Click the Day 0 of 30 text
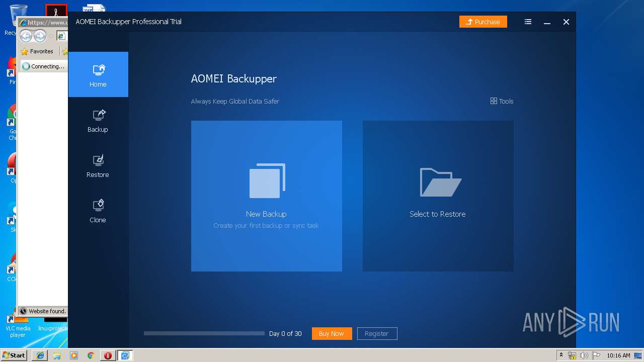The image size is (644, 362). point(285,333)
